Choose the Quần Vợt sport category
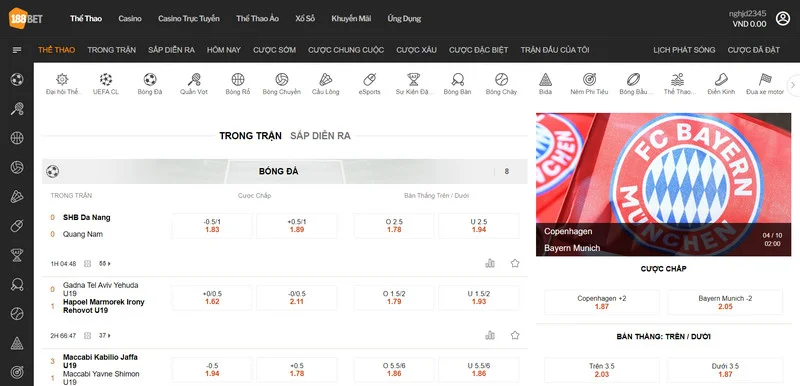 click(x=194, y=84)
